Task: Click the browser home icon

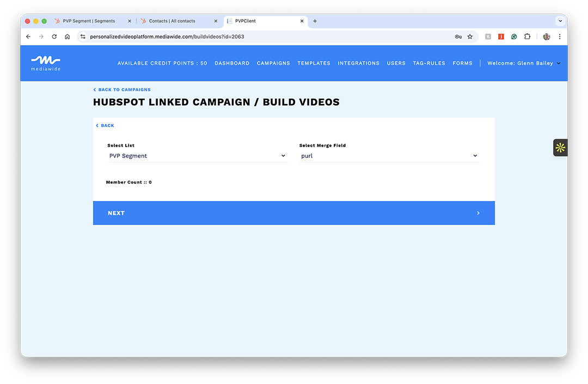Action: [x=67, y=36]
